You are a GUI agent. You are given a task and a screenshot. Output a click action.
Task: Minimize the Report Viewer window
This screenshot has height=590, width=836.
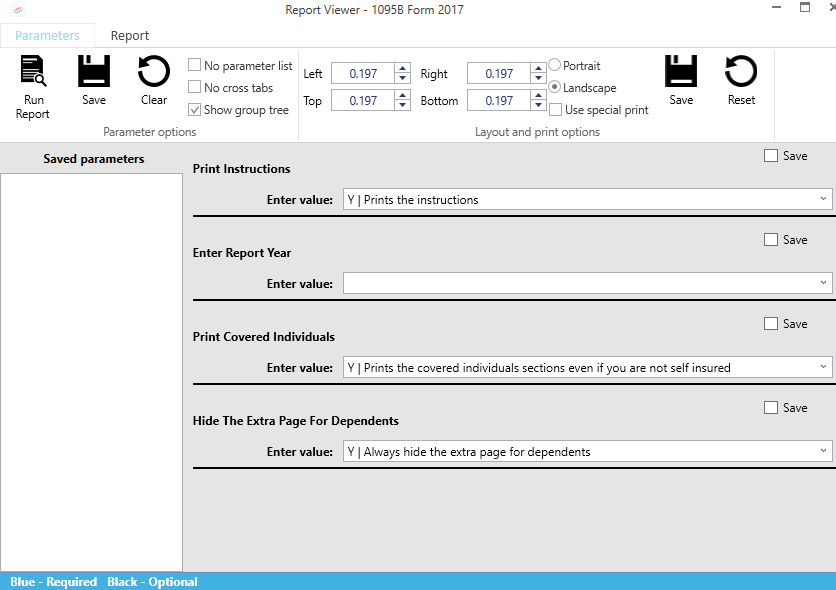click(x=776, y=7)
